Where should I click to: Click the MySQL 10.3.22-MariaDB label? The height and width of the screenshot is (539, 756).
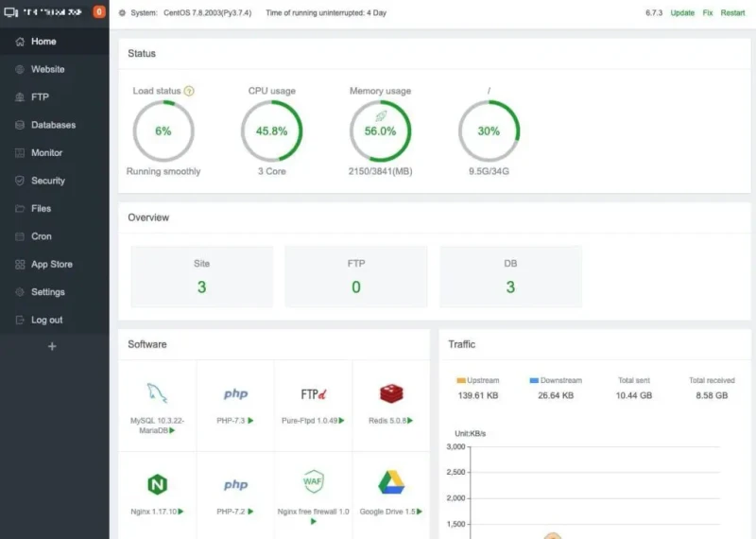(x=157, y=426)
